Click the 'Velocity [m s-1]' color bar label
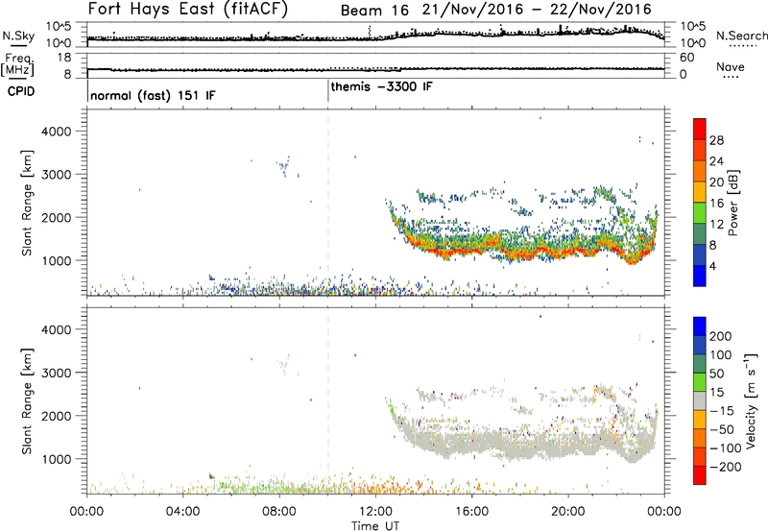This screenshot has height=532, width=768. click(x=751, y=400)
